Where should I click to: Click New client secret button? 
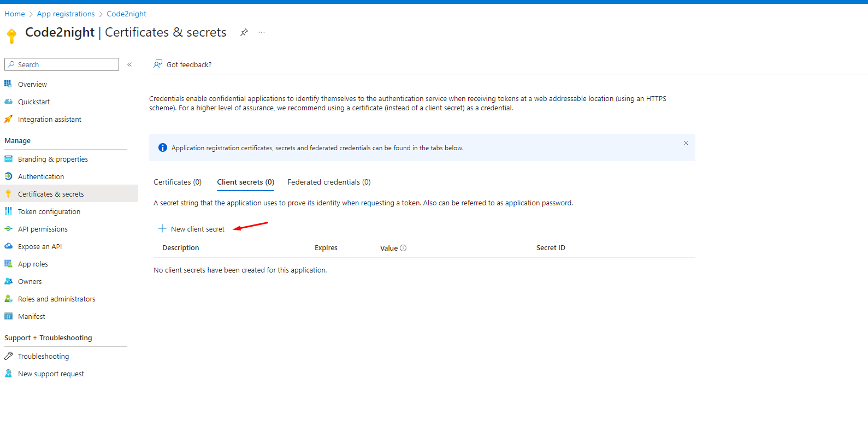click(x=191, y=229)
